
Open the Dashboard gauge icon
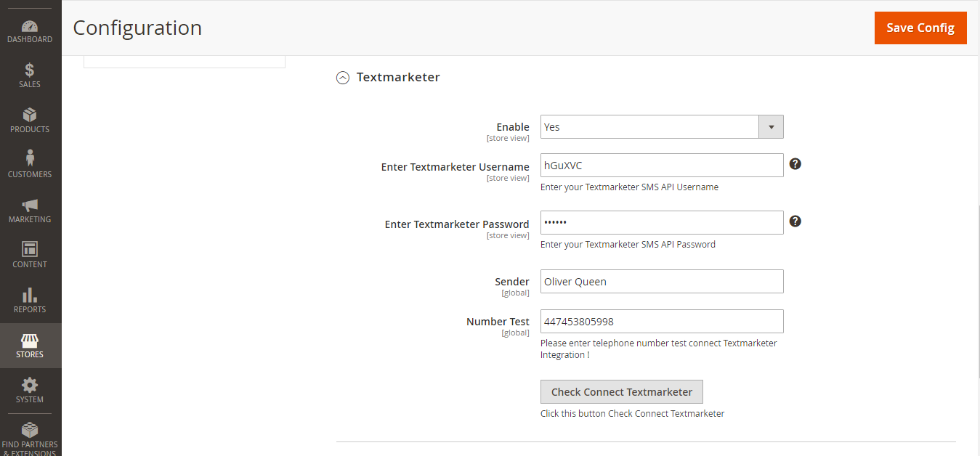[x=30, y=26]
